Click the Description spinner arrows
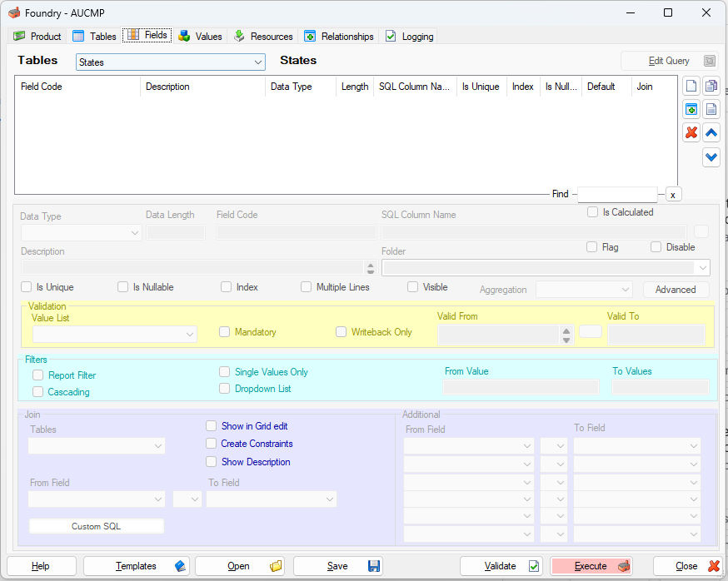 click(x=370, y=268)
